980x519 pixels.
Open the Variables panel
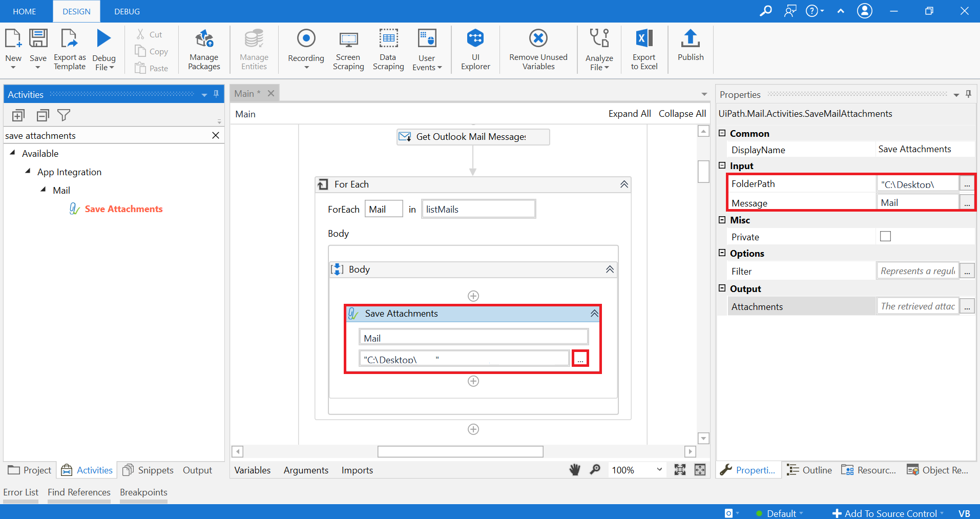[253, 470]
